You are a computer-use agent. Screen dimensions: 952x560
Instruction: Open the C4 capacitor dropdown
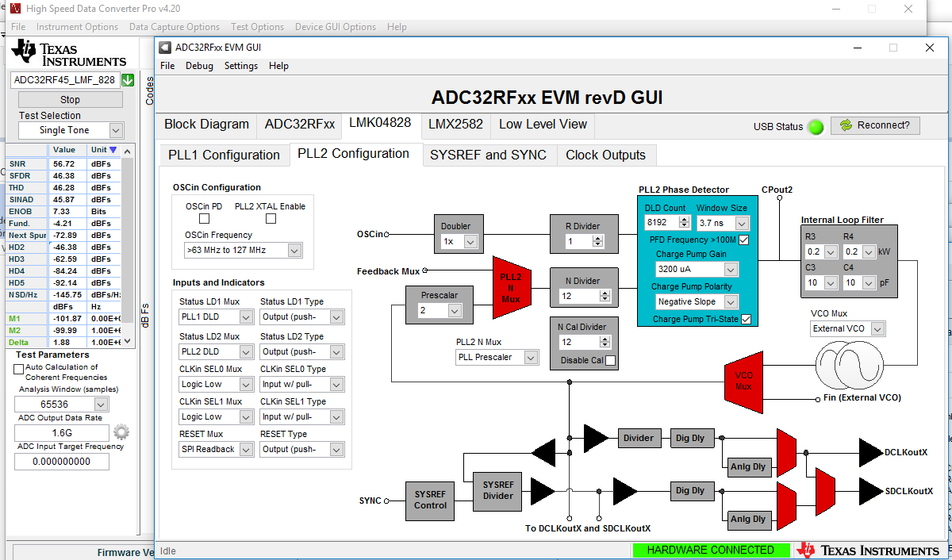[869, 283]
